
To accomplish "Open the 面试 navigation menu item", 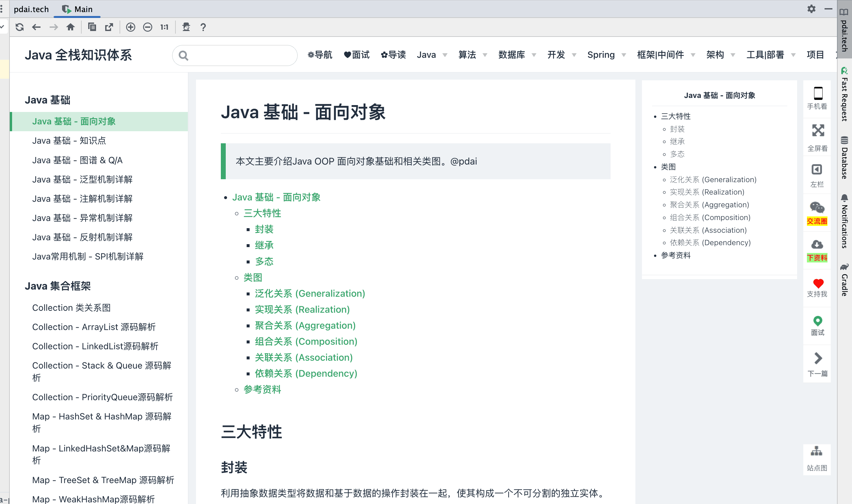I will [356, 55].
